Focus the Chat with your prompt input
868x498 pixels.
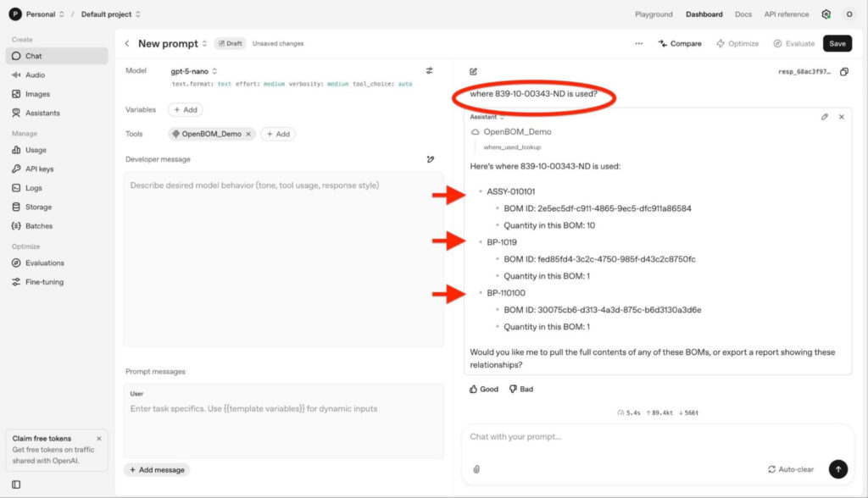(x=658, y=437)
